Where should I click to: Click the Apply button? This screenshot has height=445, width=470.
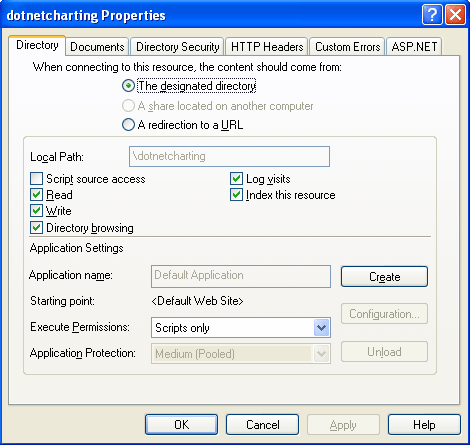(x=343, y=425)
